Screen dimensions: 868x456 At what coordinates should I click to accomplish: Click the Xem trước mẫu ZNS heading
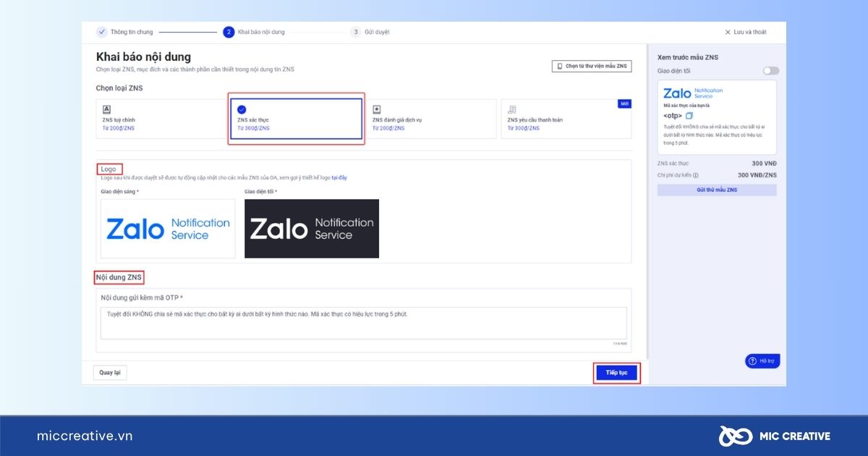(688, 56)
